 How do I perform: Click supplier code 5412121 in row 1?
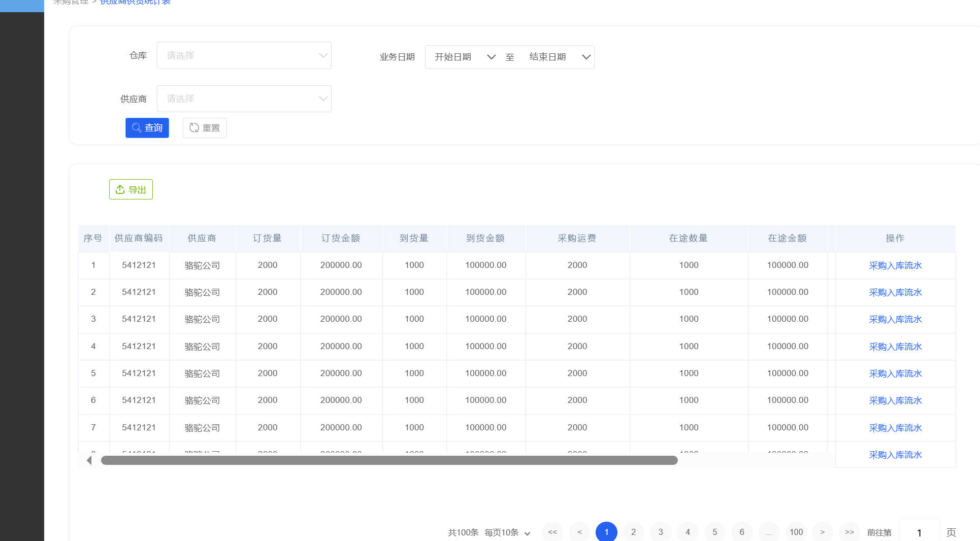pyautogui.click(x=139, y=265)
